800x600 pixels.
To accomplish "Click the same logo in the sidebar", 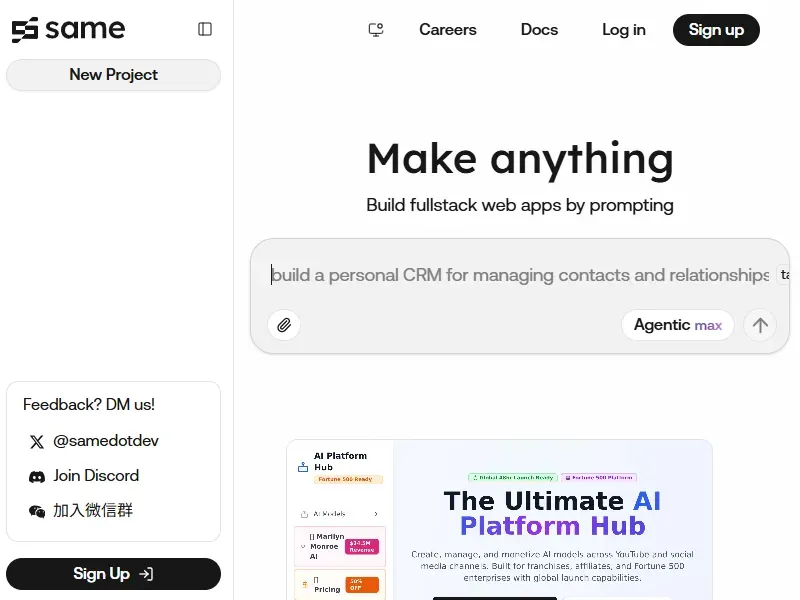I will 68,29.
